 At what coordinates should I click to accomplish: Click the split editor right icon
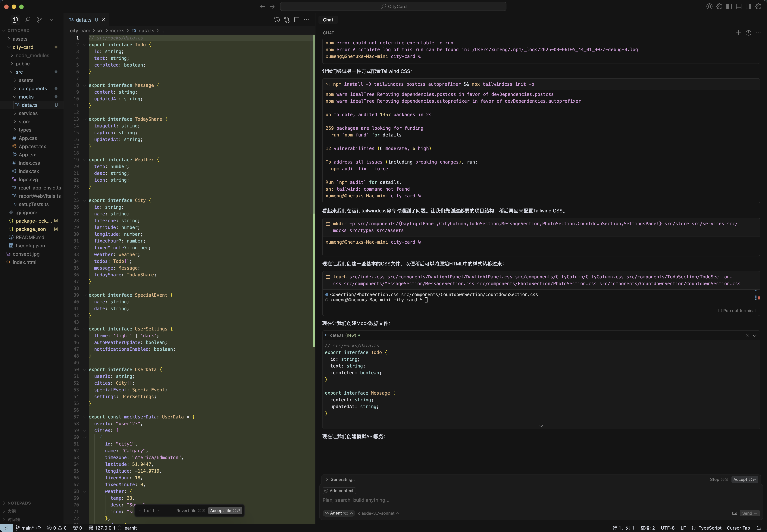[x=297, y=20]
